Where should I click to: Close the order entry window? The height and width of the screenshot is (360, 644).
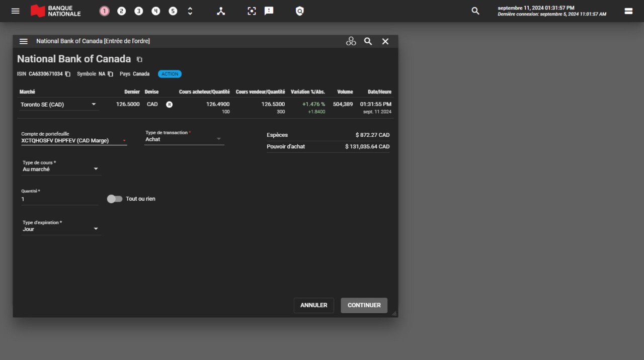[x=385, y=41]
